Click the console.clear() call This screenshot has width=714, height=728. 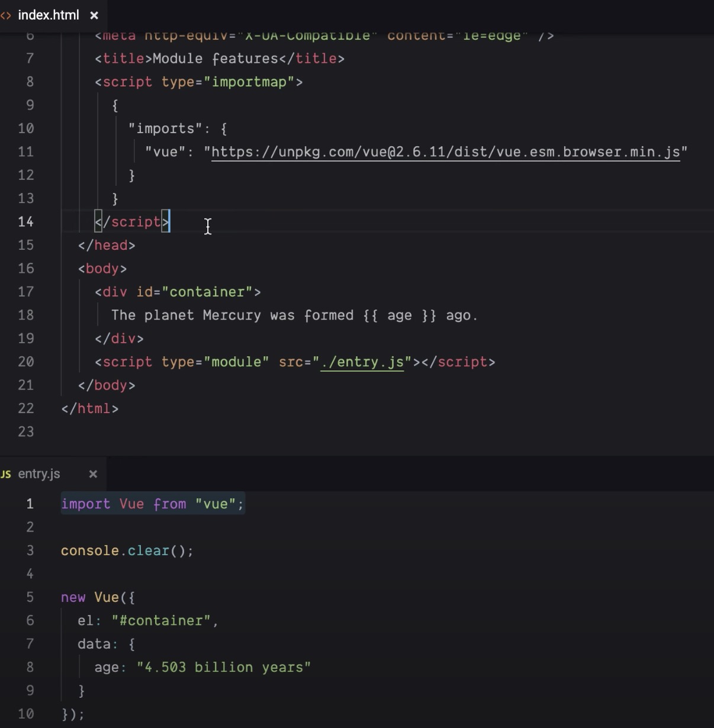(127, 550)
